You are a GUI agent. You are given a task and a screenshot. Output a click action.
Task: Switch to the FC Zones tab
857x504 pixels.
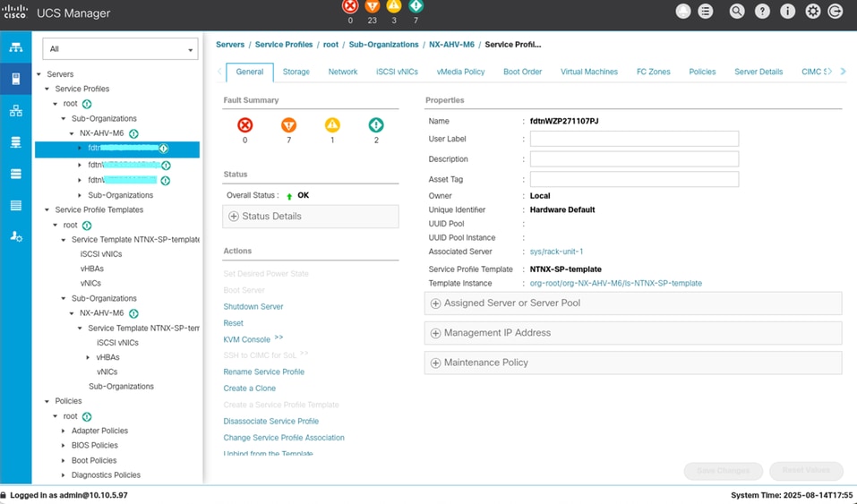[653, 72]
